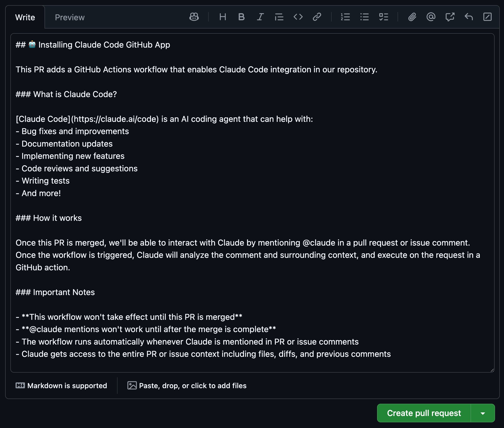This screenshot has height=428, width=504.
Task: Open the Markdown is supported help link
Action: click(61, 386)
